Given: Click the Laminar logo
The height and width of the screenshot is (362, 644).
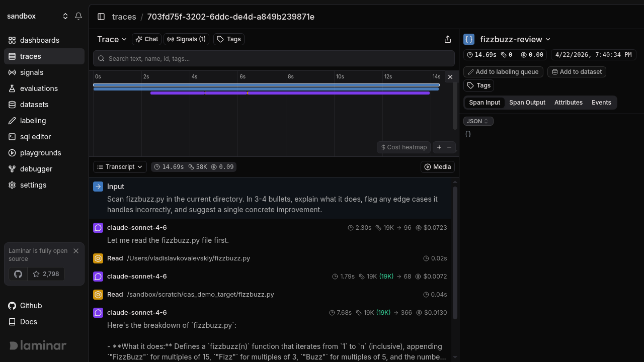Looking at the screenshot, I should [38, 345].
